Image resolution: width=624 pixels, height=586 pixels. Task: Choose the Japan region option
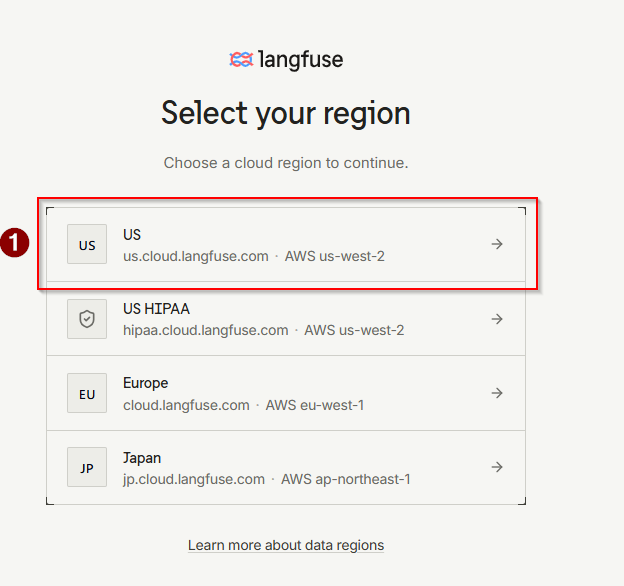(x=286, y=467)
